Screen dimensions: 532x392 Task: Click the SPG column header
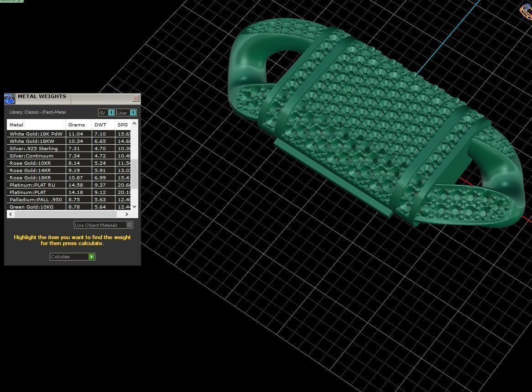click(x=123, y=125)
